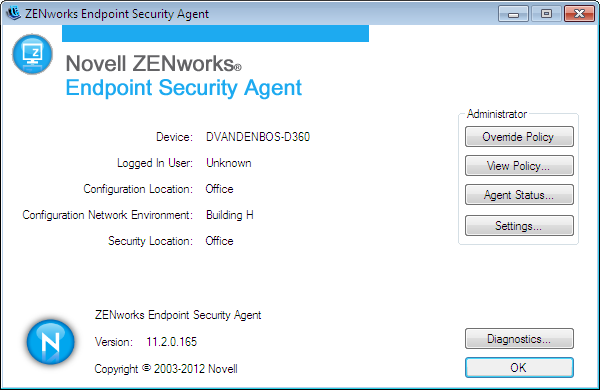Click the version number 11.2.0.165

point(171,342)
